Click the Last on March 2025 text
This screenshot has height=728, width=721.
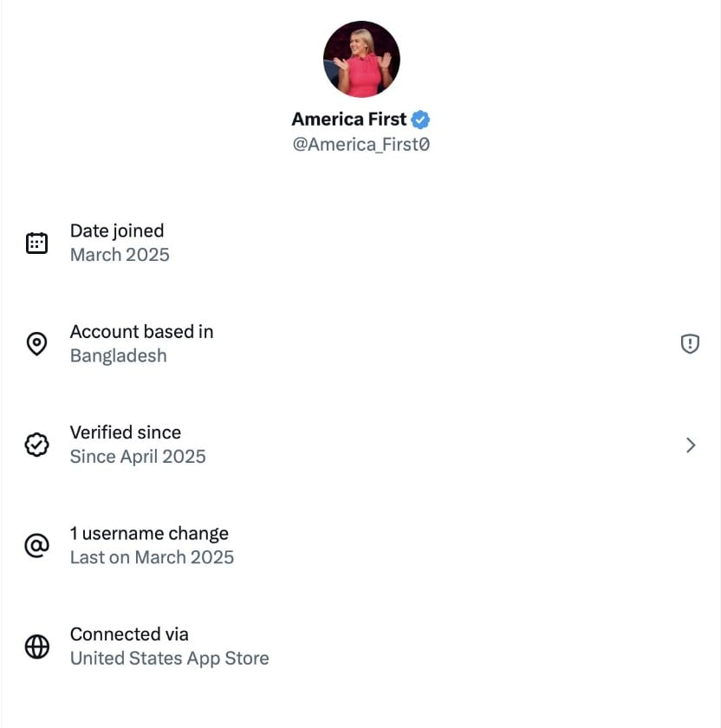pyautogui.click(x=152, y=557)
